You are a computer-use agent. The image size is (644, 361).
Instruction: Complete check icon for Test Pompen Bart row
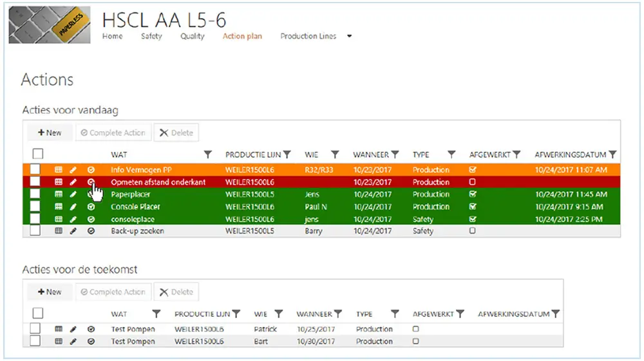coord(91,341)
